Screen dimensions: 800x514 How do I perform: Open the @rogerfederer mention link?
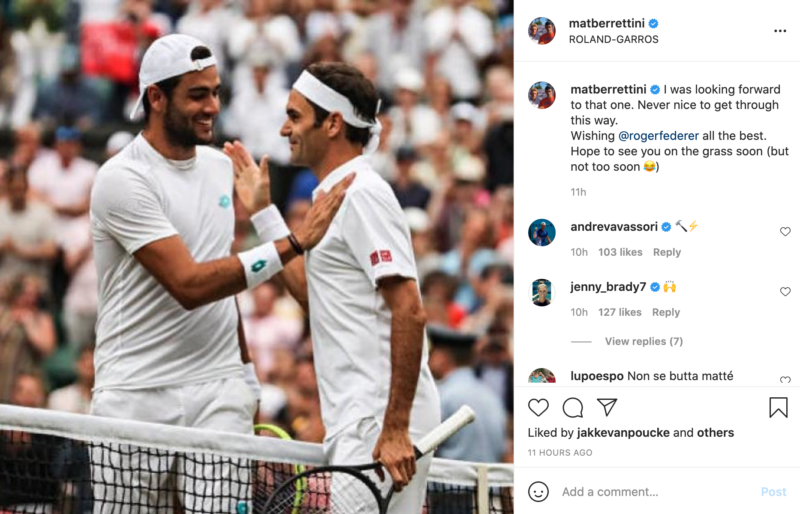[x=658, y=136]
